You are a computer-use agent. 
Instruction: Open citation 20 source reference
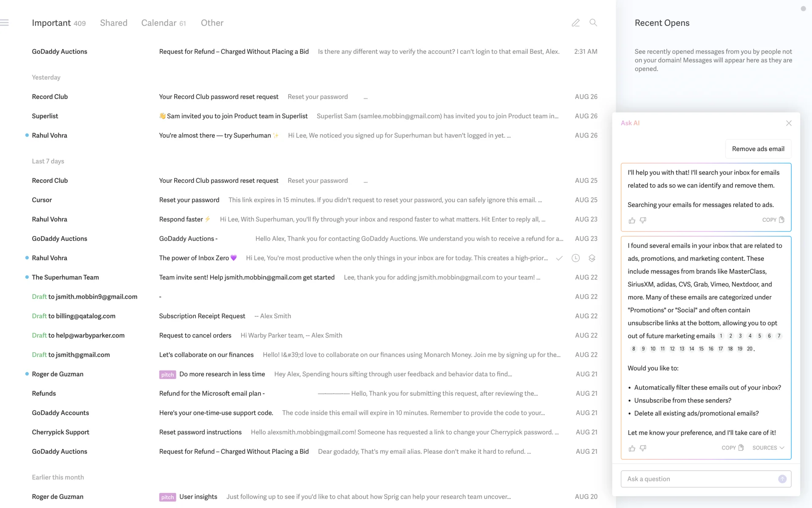[x=749, y=349]
